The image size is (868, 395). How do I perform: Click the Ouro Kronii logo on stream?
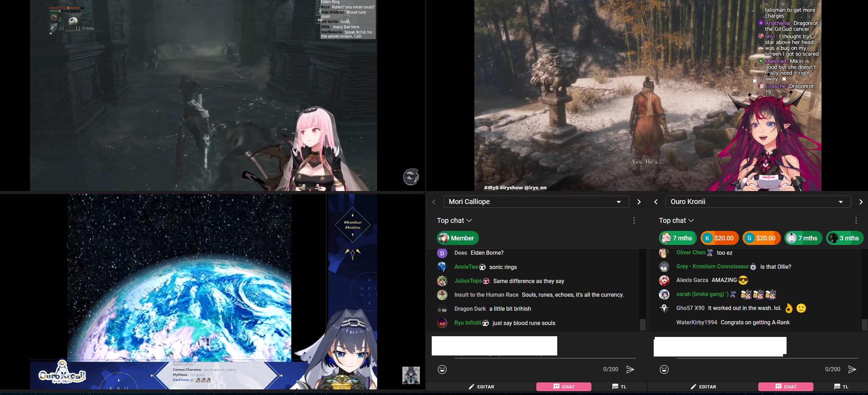tap(62, 373)
